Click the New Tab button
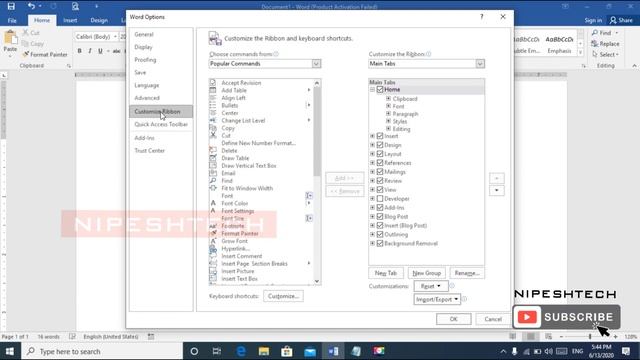The height and width of the screenshot is (360, 640). click(386, 273)
